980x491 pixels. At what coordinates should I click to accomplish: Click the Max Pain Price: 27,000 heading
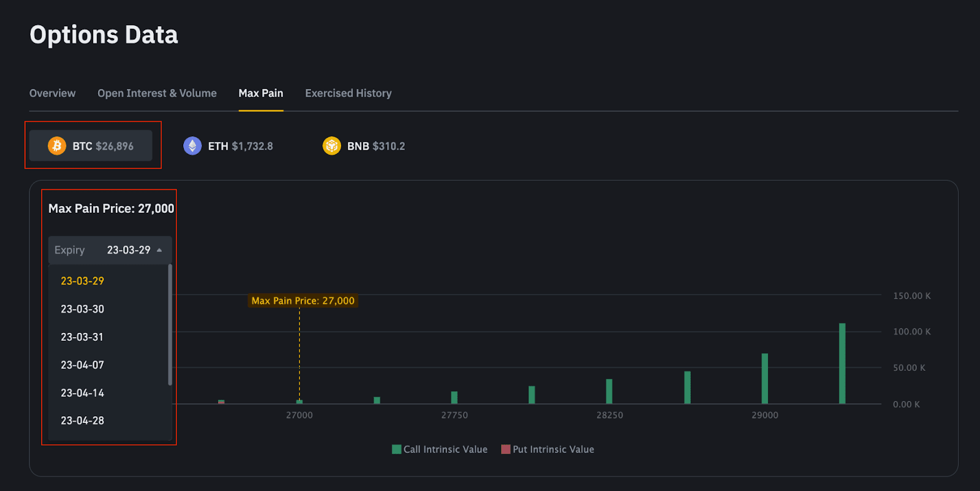coord(111,208)
